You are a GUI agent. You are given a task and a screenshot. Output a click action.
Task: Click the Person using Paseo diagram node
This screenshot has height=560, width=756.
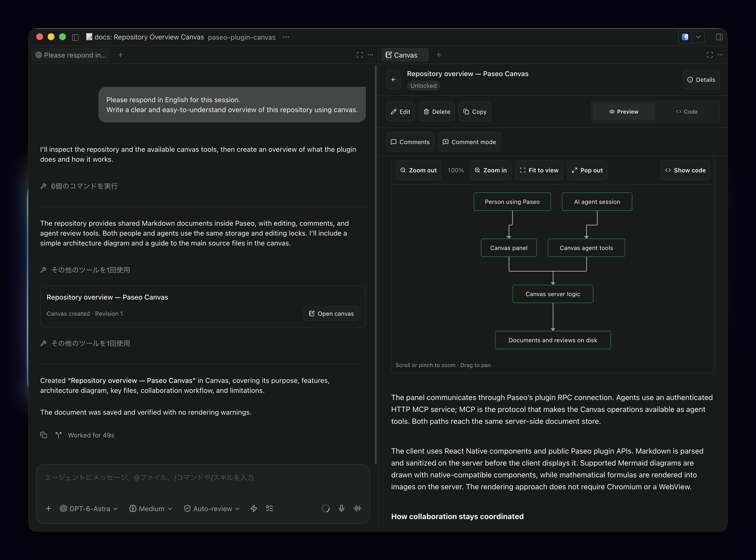[x=512, y=202]
